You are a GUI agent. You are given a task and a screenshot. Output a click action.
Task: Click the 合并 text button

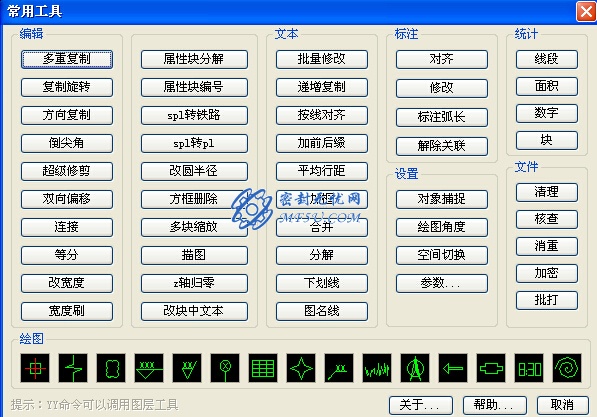322,227
